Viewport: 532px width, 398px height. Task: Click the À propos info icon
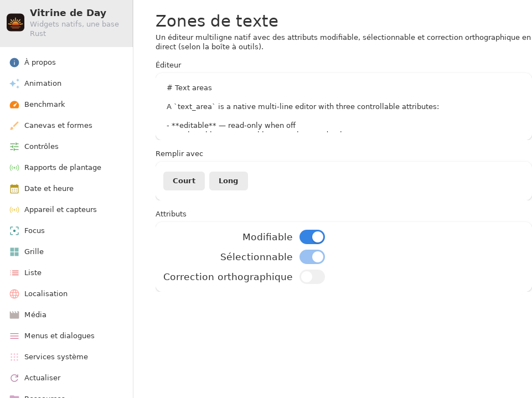click(14, 63)
